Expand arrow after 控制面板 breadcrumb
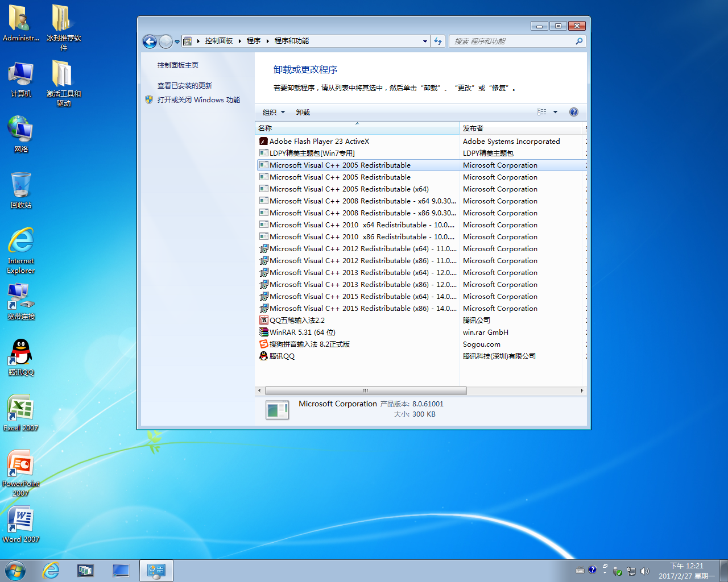 point(240,41)
